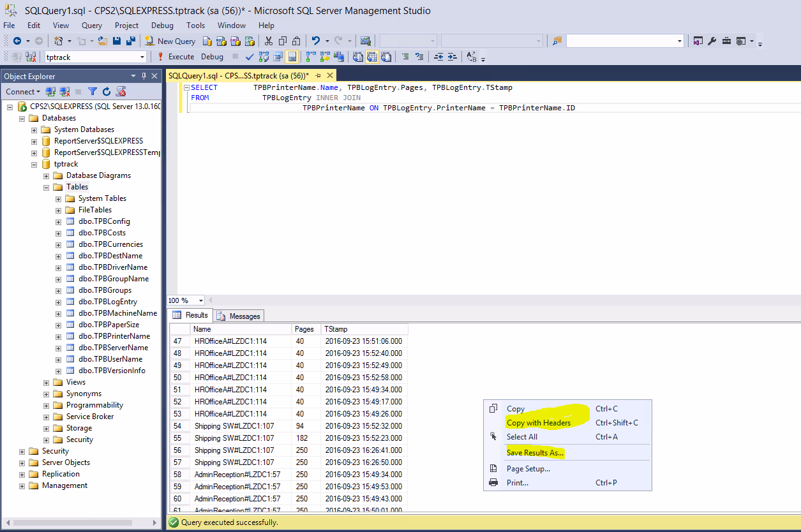Image resolution: width=801 pixels, height=532 pixels.
Task: Select Results to Grid mode
Action: (x=372, y=57)
